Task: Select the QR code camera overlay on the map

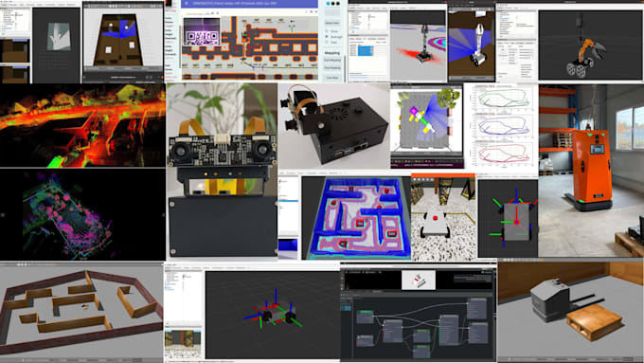Action: coord(202,31)
